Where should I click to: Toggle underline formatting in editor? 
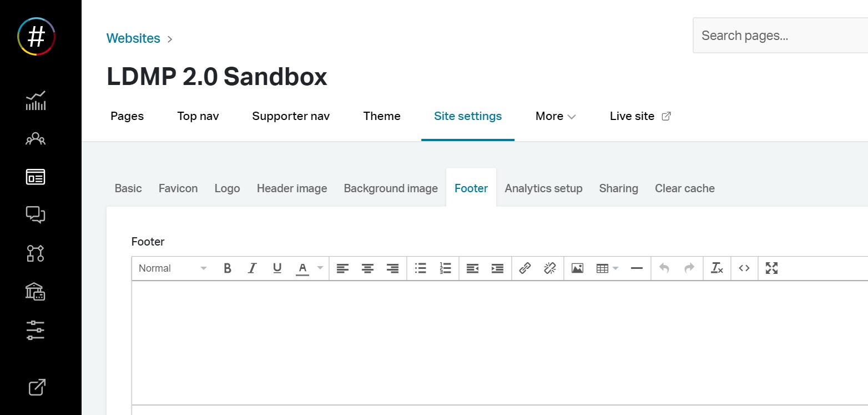click(277, 268)
